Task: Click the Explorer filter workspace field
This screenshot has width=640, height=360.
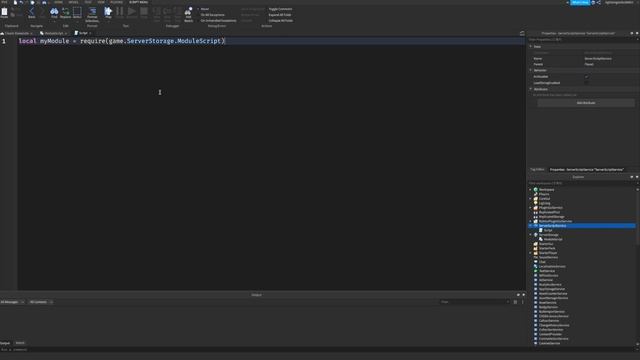Action: tap(582, 183)
